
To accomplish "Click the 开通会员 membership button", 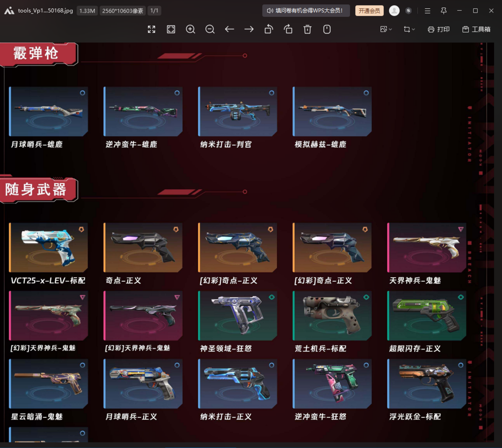I will tap(370, 11).
